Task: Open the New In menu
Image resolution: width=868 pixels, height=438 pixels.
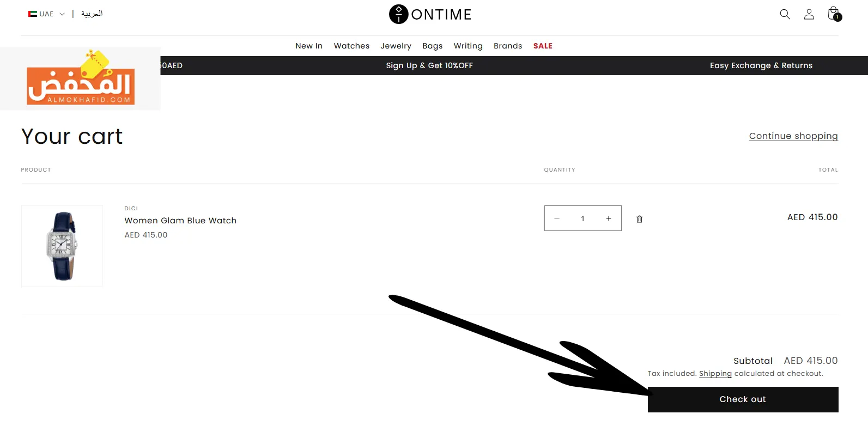Action: point(309,46)
